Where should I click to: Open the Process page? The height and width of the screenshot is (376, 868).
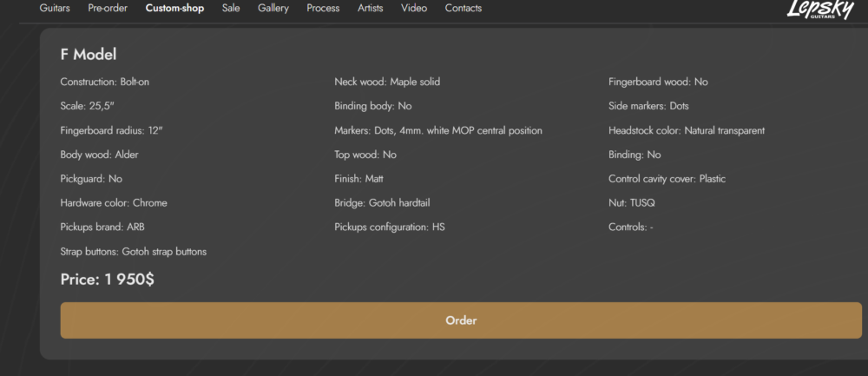tap(323, 9)
